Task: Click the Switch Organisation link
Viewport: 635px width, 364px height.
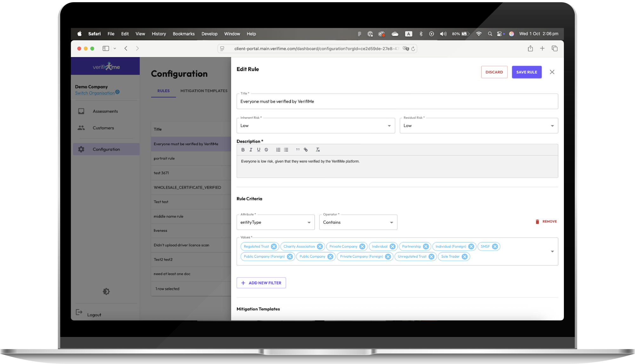Action: click(95, 93)
